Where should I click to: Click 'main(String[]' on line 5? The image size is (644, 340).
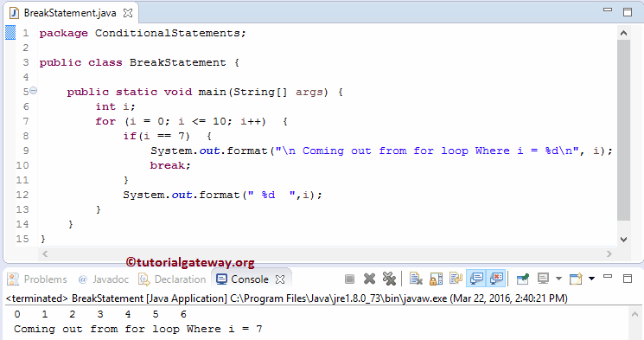click(243, 92)
